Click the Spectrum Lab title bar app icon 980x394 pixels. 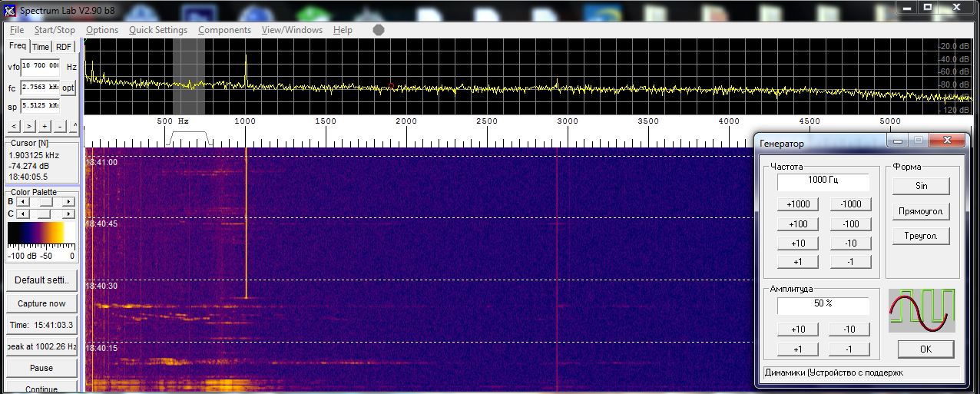[9, 11]
